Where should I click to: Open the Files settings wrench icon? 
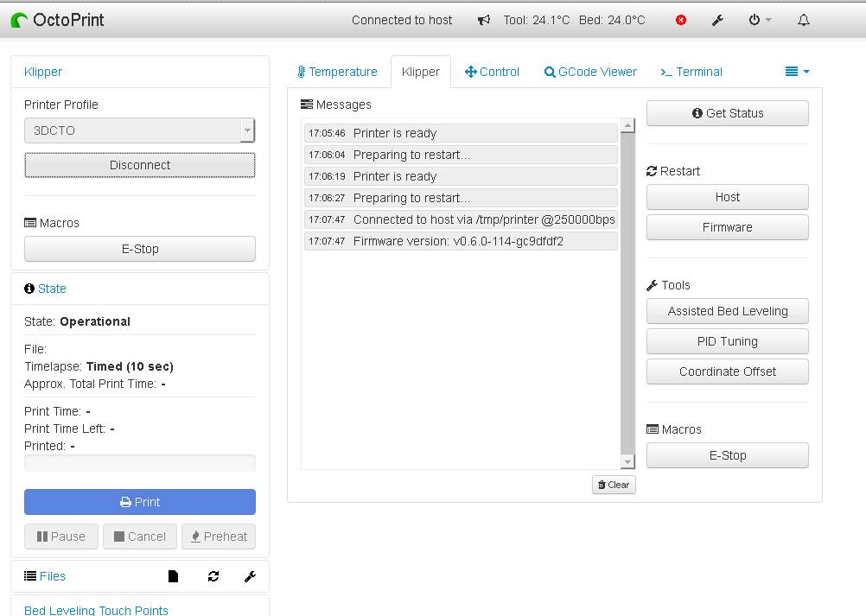pyautogui.click(x=250, y=576)
